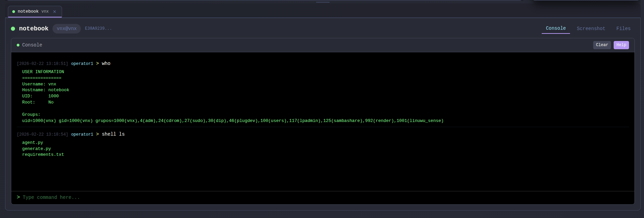Click the vnx@vnx user badge
The width and height of the screenshot is (644, 218).
66,29
